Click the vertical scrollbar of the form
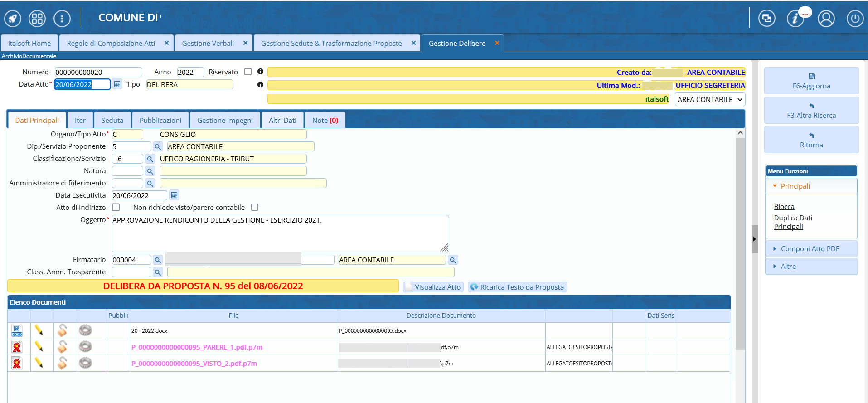Image resolution: width=868 pixels, height=403 pixels. (x=740, y=245)
